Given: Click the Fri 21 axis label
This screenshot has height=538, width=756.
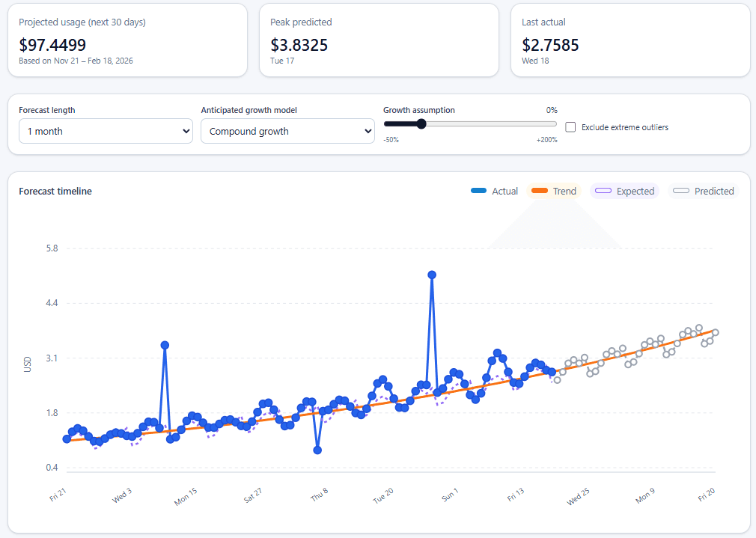Looking at the screenshot, I should tap(56, 494).
